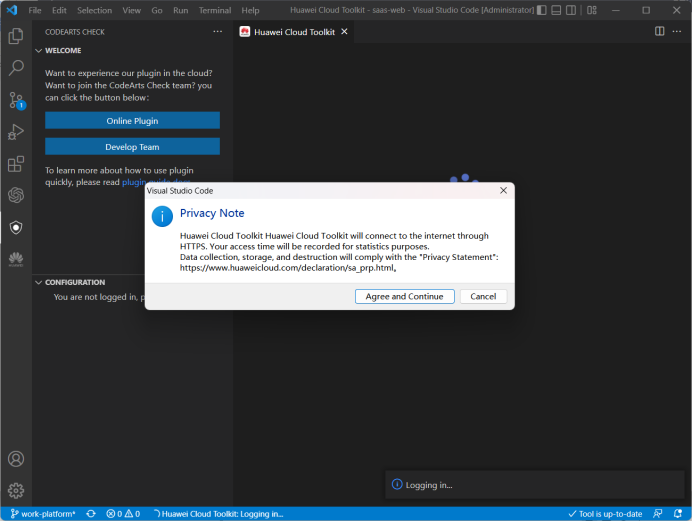
Task: Open the Terminal menu
Action: tap(215, 10)
